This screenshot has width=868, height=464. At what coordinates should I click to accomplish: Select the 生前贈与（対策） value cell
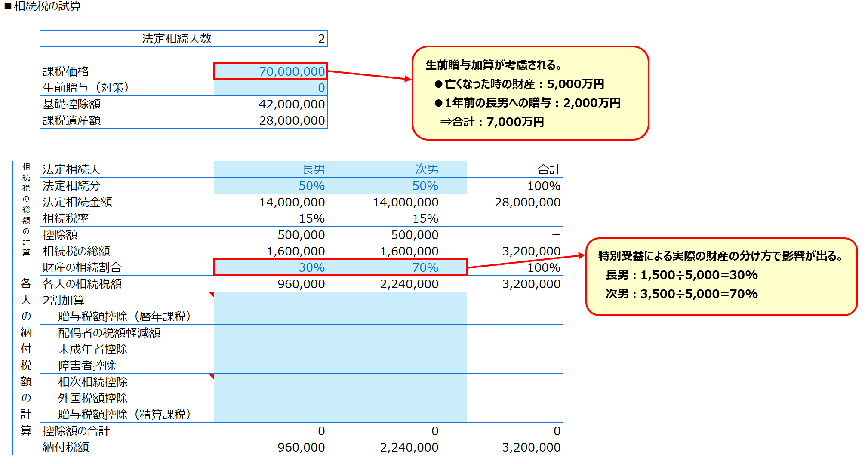[270, 88]
